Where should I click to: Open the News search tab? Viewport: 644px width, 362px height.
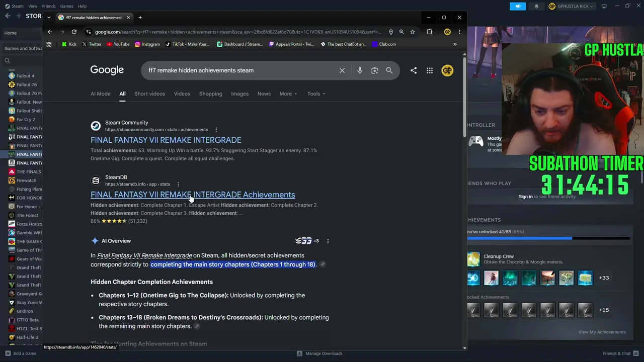coord(264,94)
